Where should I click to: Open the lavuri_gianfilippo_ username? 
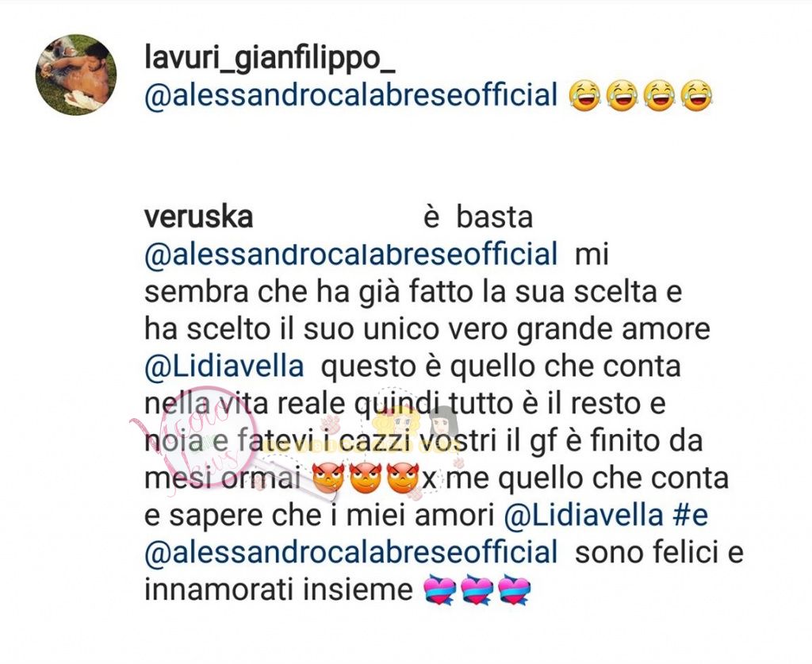(270, 59)
